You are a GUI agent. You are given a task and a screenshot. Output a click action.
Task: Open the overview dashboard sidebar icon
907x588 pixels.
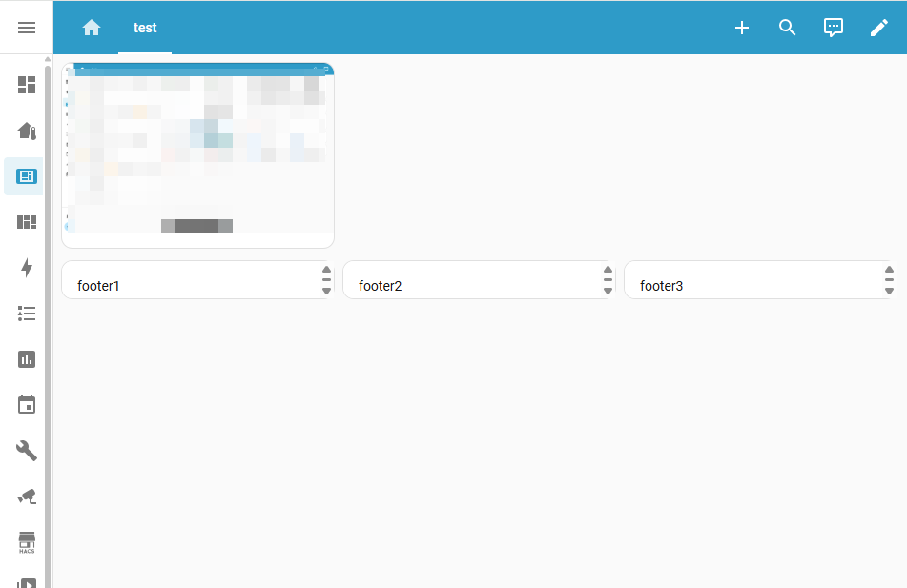click(x=27, y=85)
